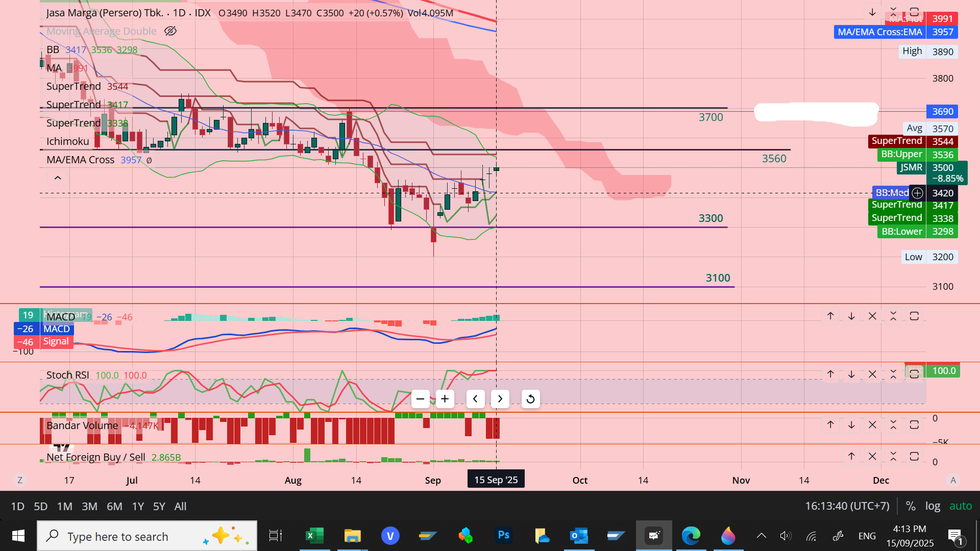The image size is (980, 551).
Task: Click the Ichimoku indicator legend
Action: [67, 141]
